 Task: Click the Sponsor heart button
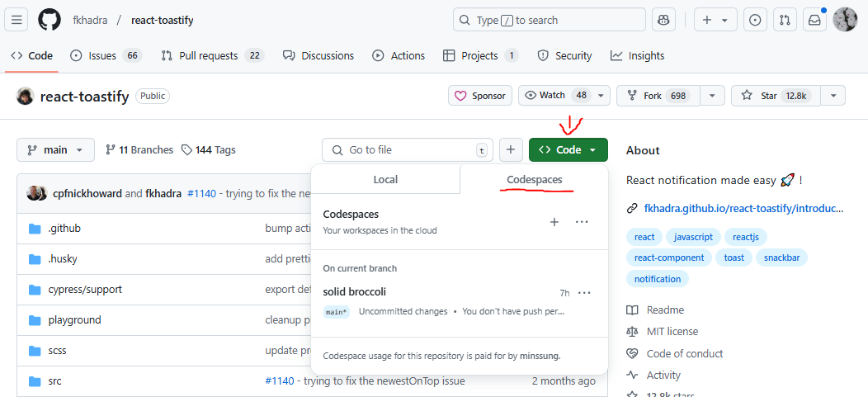point(480,96)
